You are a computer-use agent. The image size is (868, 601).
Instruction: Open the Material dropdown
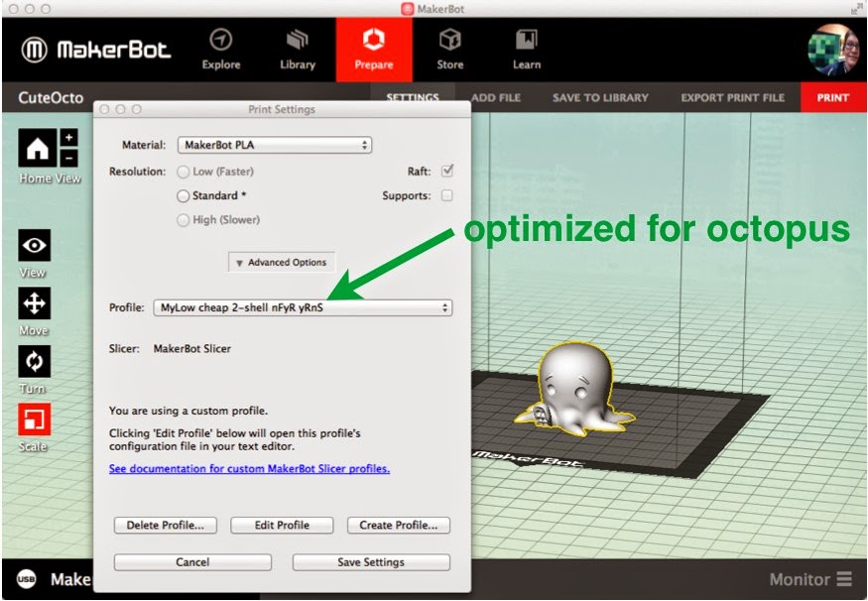[275, 145]
